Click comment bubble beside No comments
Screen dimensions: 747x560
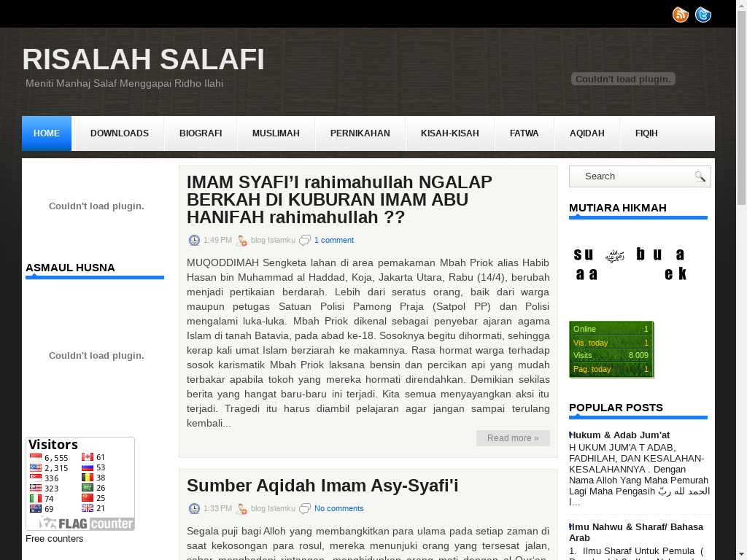(305, 509)
